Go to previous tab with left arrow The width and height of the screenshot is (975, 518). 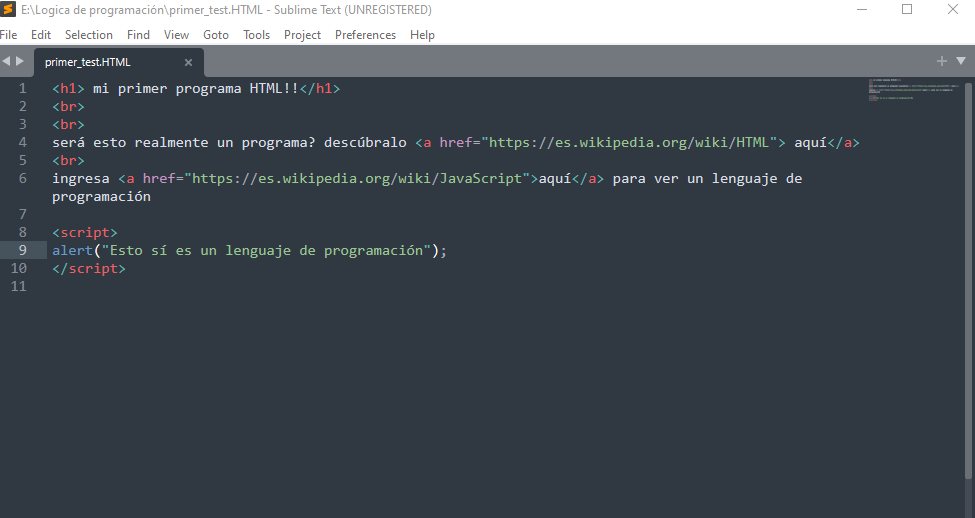[6, 61]
